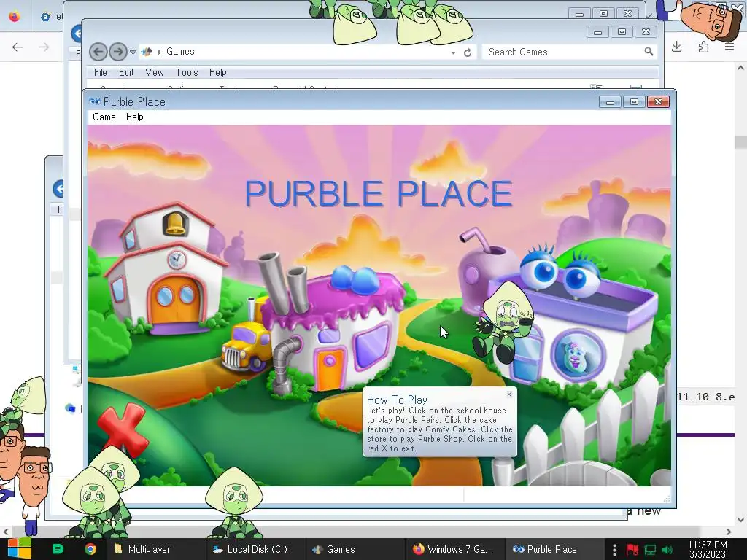The height and width of the screenshot is (560, 747).
Task: Open Firefox hamburger application menu
Action: [729, 47]
